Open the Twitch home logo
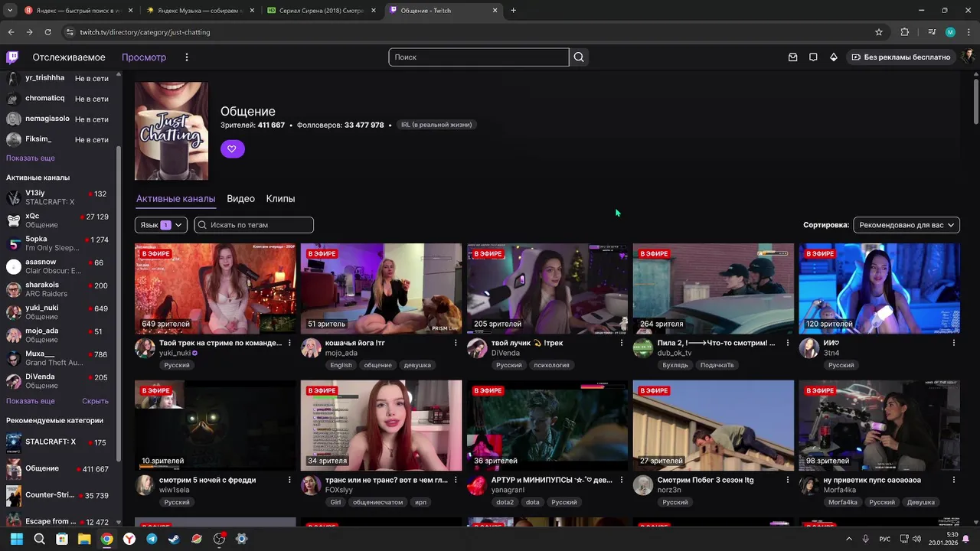Screen dimensions: 980x551 point(12,57)
